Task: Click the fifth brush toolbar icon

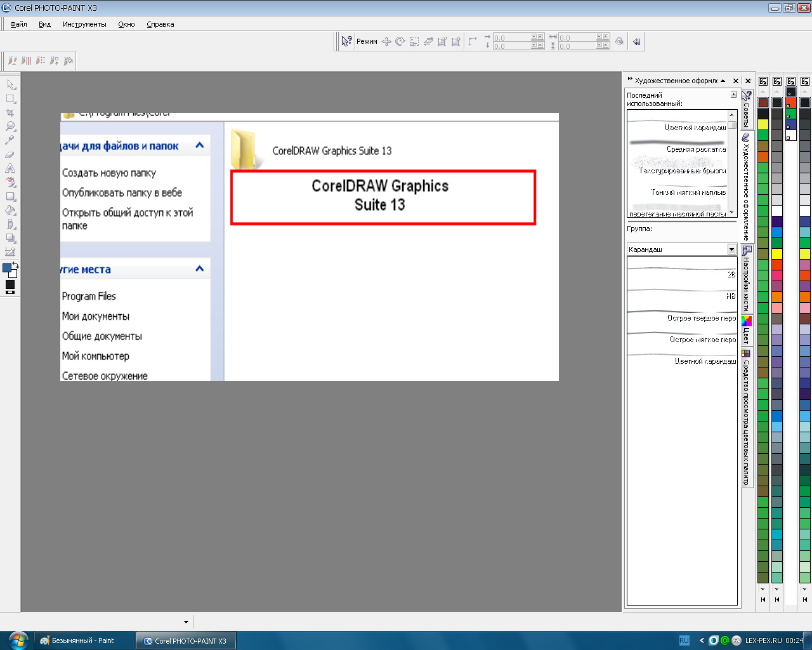Action: tap(68, 61)
